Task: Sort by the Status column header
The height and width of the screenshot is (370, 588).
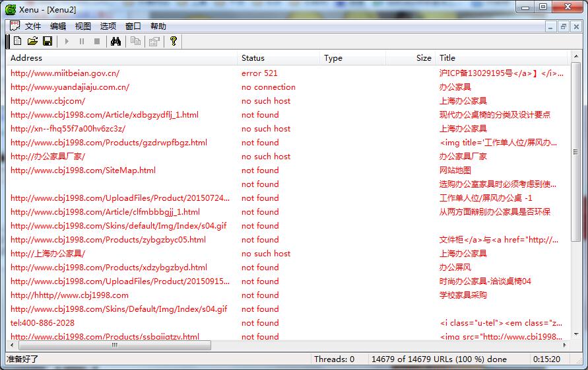Action: [x=278, y=58]
